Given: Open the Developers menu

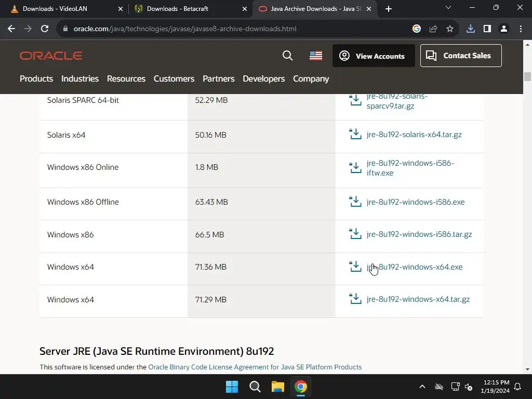Looking at the screenshot, I should [263, 79].
